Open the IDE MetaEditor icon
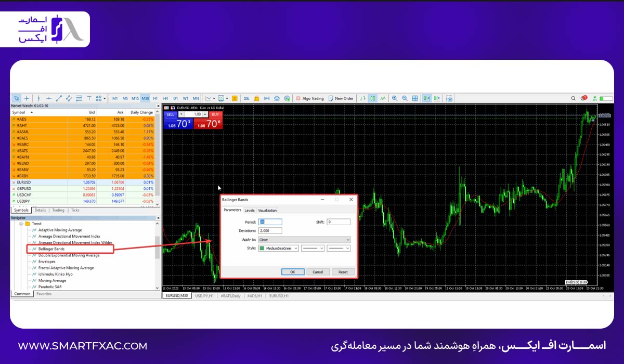624x364 pixels. pos(246,98)
